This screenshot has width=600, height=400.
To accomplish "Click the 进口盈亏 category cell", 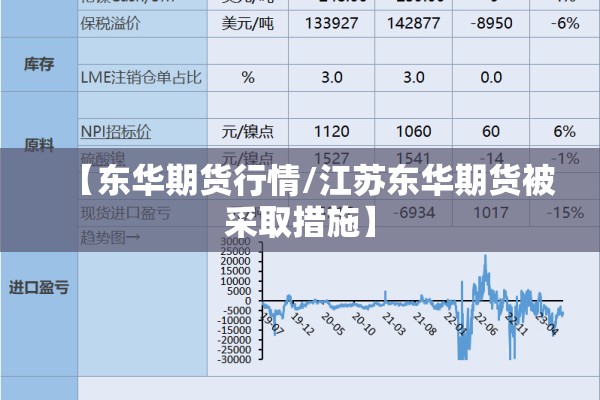I will tap(39, 287).
